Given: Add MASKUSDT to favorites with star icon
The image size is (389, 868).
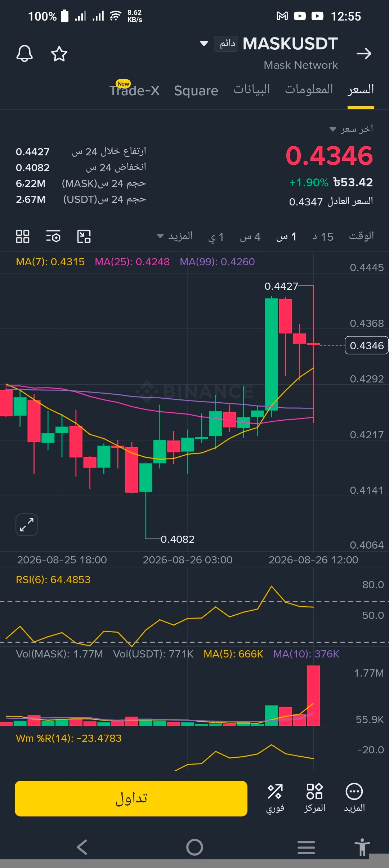Looking at the screenshot, I should (59, 54).
